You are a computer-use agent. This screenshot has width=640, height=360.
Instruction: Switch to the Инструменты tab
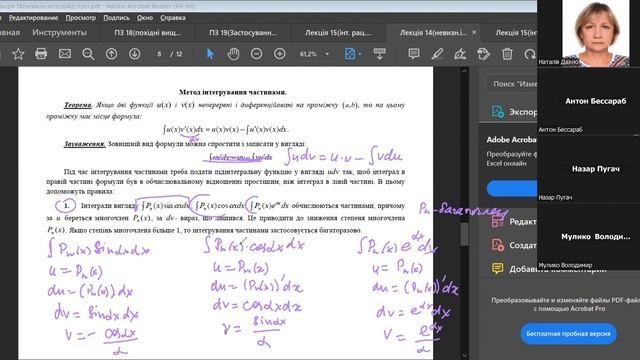59,32
